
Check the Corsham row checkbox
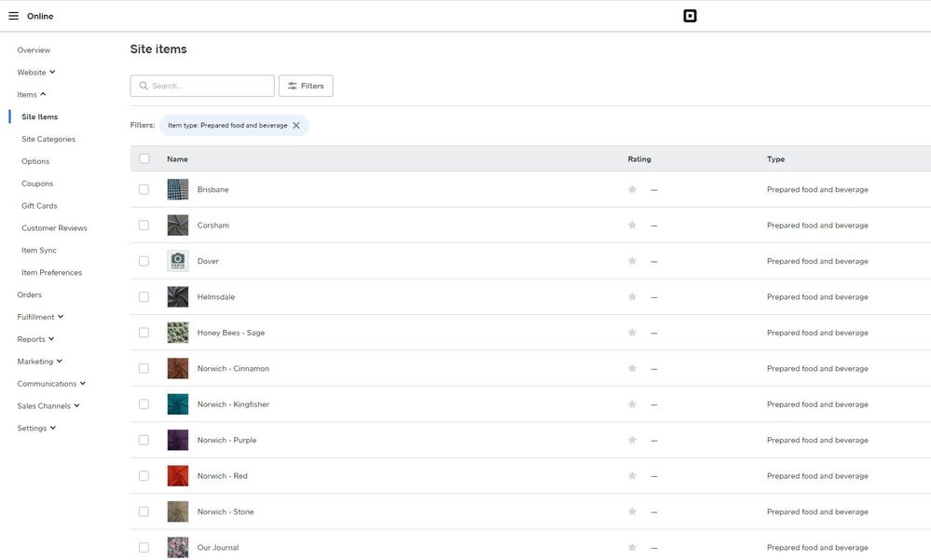[144, 225]
